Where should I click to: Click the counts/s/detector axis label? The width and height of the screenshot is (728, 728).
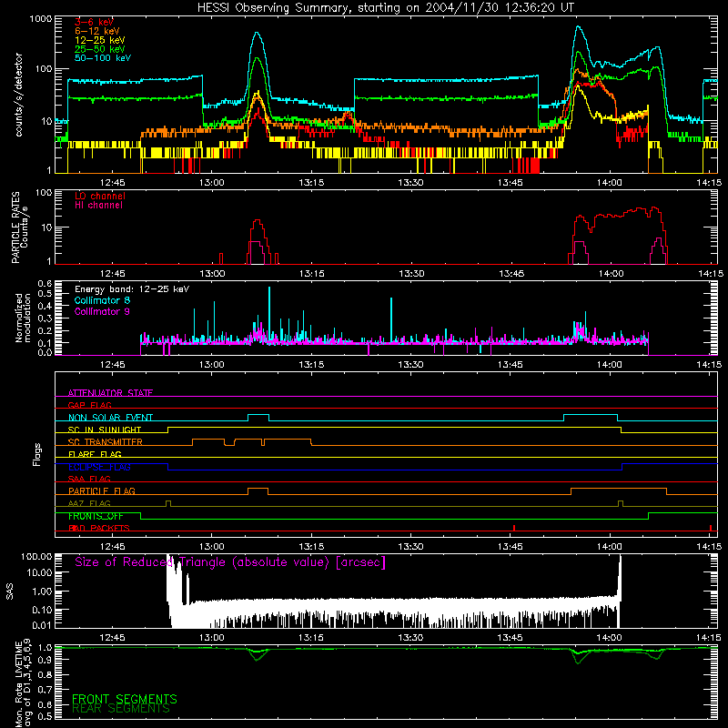(x=18, y=95)
